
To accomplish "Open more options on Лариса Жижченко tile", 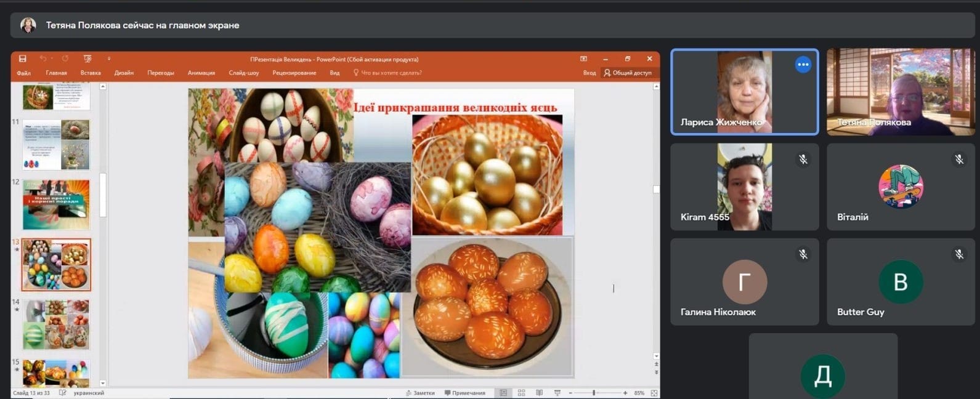I will tap(803, 65).
